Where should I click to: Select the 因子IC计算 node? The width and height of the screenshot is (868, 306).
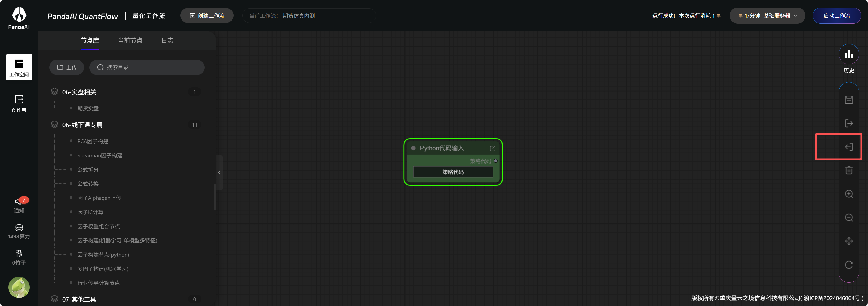90,212
